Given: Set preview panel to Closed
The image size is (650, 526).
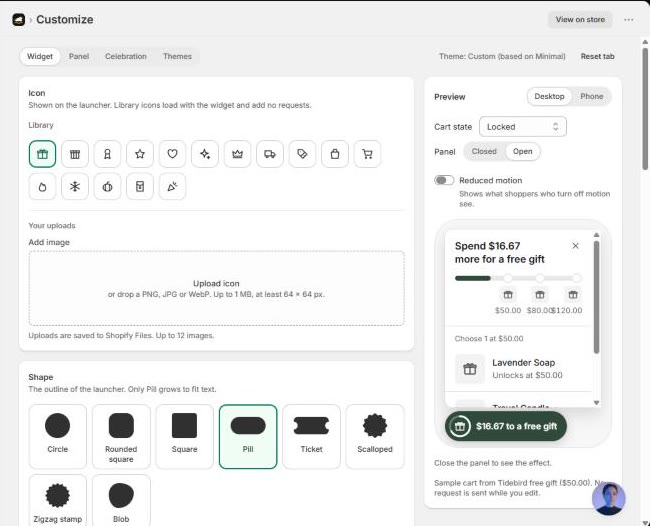Looking at the screenshot, I should (484, 152).
